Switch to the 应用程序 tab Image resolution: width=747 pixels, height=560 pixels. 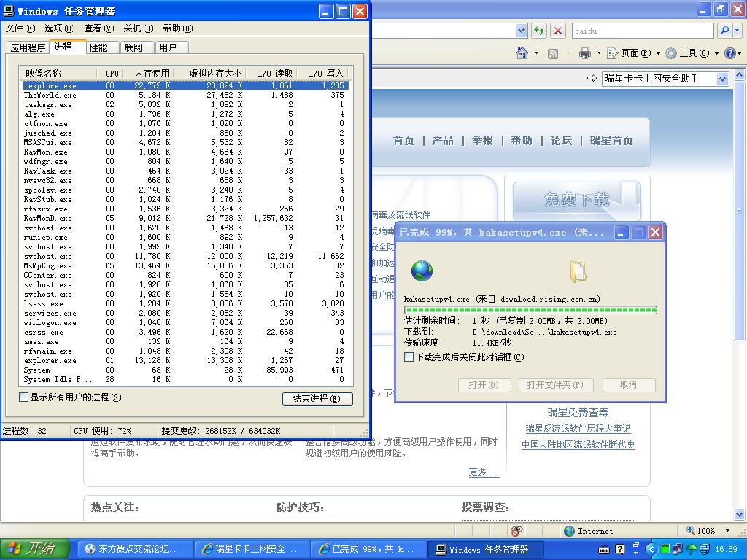pos(28,47)
